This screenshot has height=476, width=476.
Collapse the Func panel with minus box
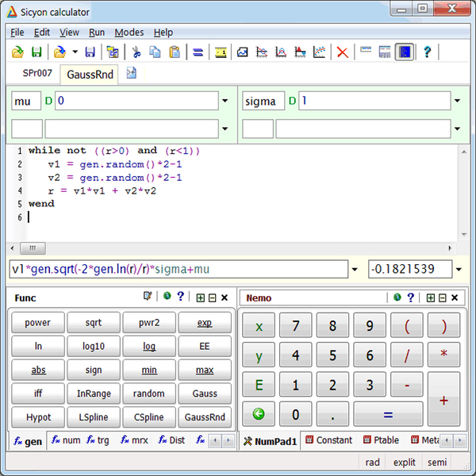point(213,297)
